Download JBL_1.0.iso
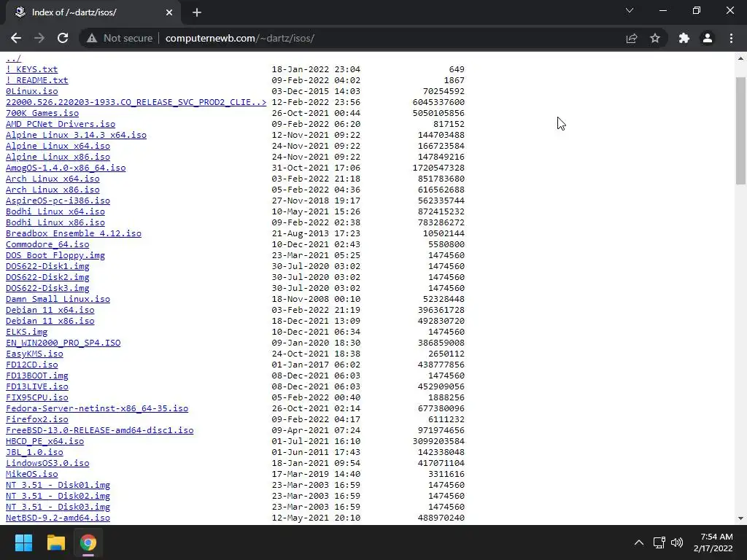747x560 pixels. point(34,453)
